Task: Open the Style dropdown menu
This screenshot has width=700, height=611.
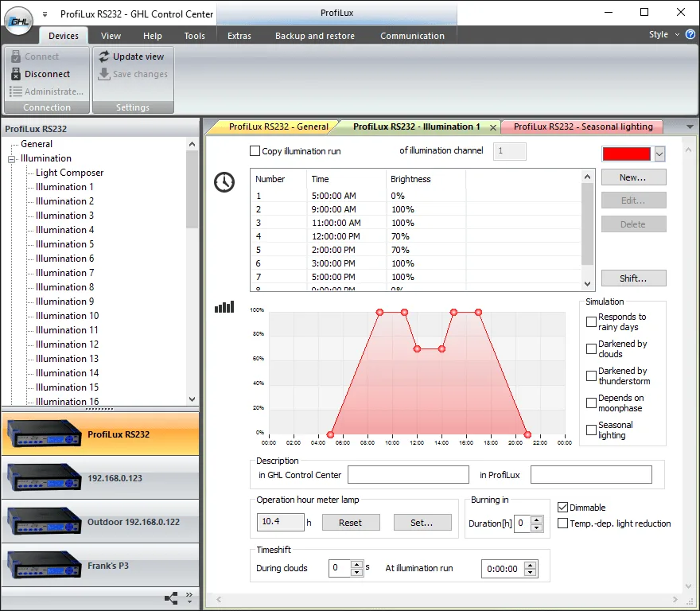Action: (664, 34)
